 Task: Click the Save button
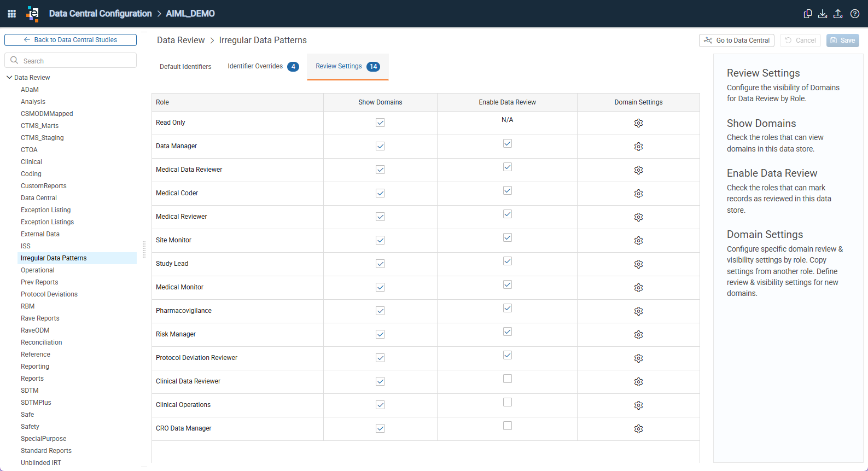[842, 40]
